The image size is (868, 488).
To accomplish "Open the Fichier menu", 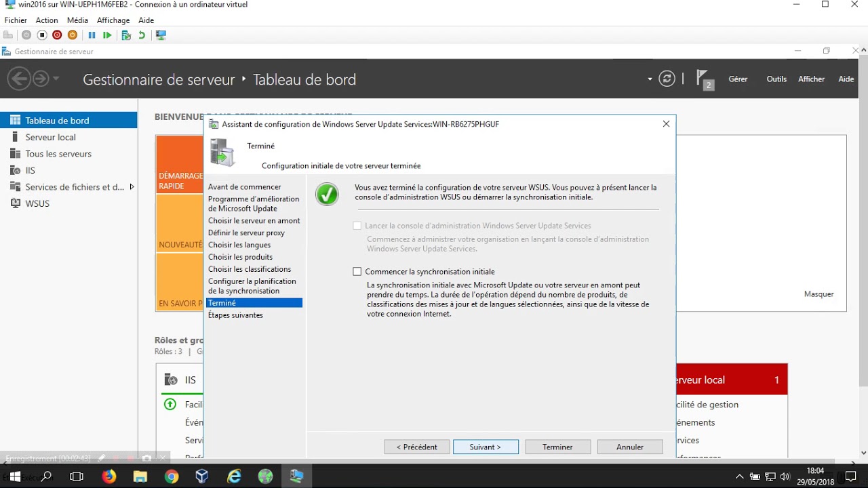I will (16, 20).
